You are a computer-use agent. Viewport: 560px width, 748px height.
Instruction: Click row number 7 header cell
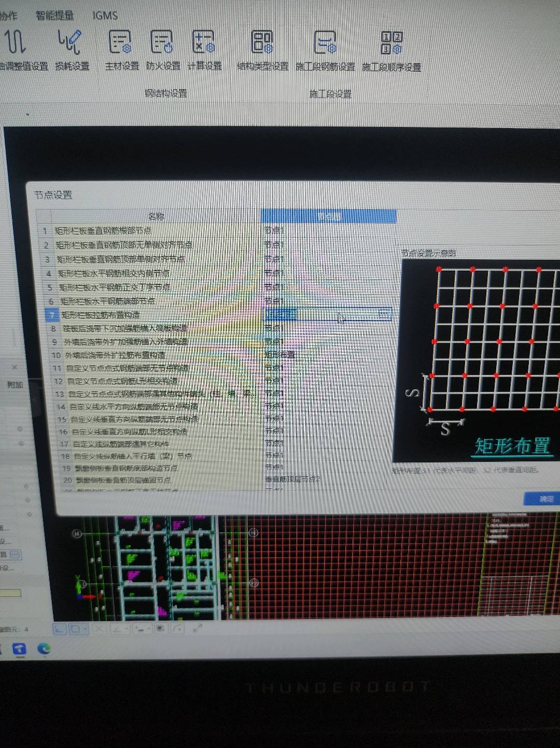click(x=52, y=315)
